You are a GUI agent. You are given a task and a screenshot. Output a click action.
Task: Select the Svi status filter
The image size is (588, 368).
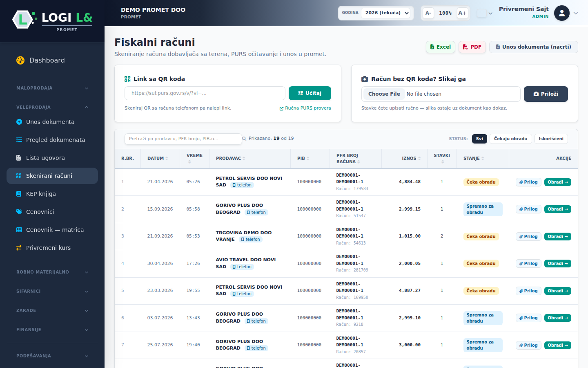coord(479,139)
